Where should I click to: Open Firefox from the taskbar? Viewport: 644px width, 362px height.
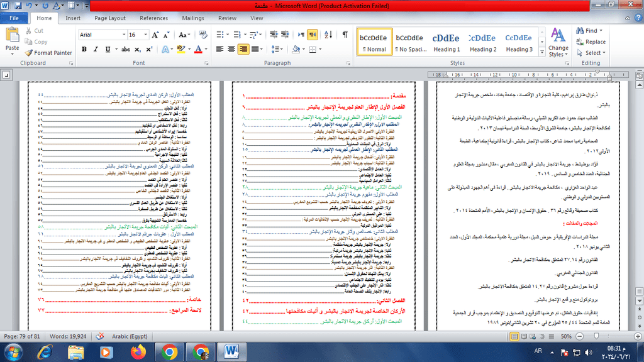[138, 352]
